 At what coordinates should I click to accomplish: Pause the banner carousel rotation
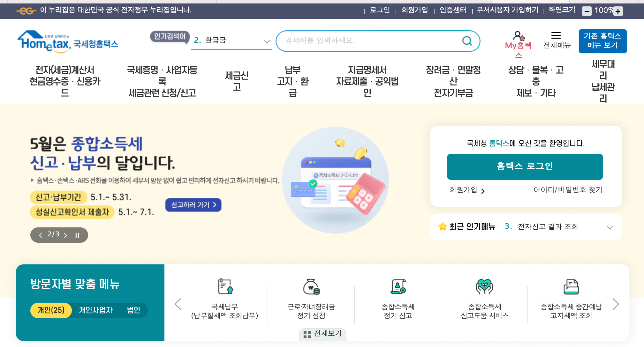coord(77,235)
